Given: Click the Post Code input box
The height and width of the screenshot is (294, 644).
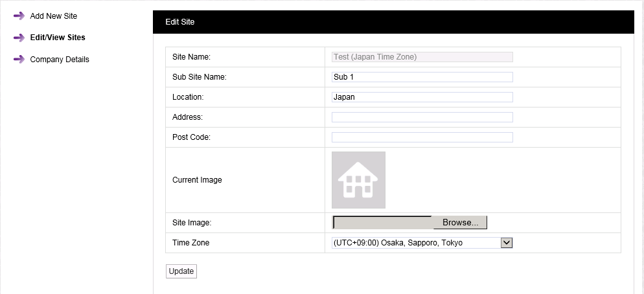Looking at the screenshot, I should pyautogui.click(x=422, y=137).
